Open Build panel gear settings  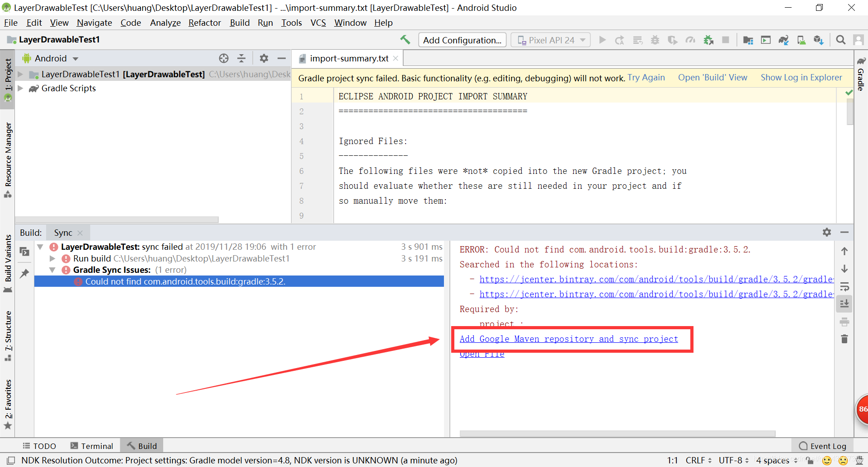(x=827, y=232)
